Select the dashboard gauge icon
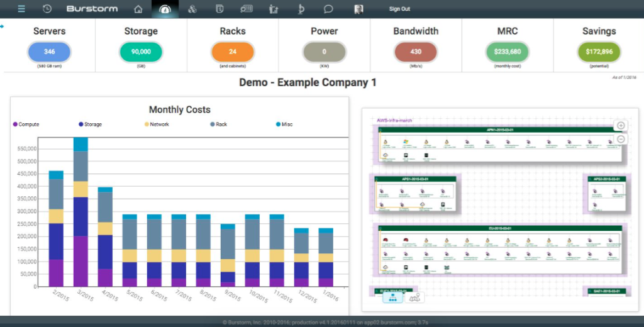644x327 pixels. click(165, 9)
